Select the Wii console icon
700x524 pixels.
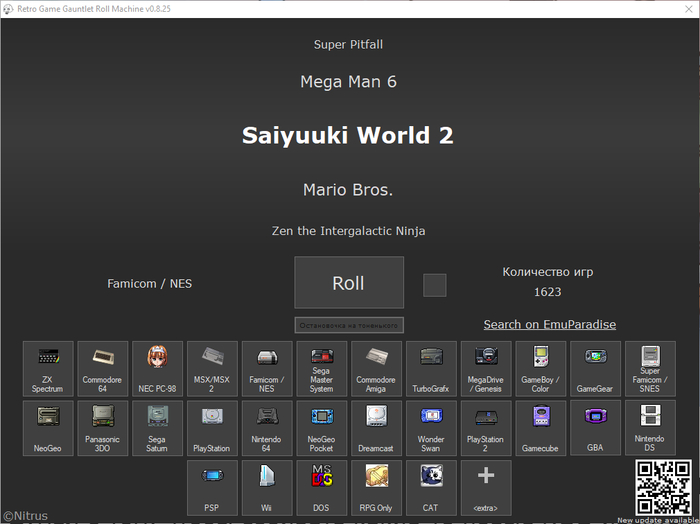click(266, 487)
